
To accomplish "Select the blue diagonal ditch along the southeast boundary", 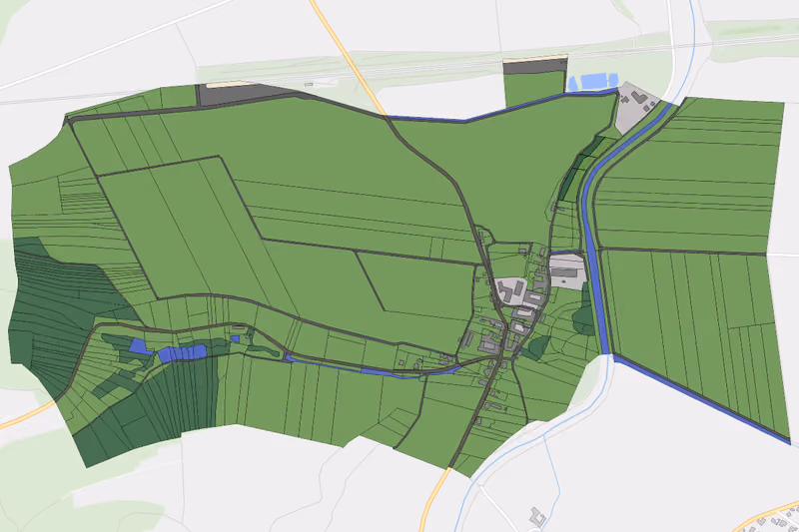I will tap(701, 398).
